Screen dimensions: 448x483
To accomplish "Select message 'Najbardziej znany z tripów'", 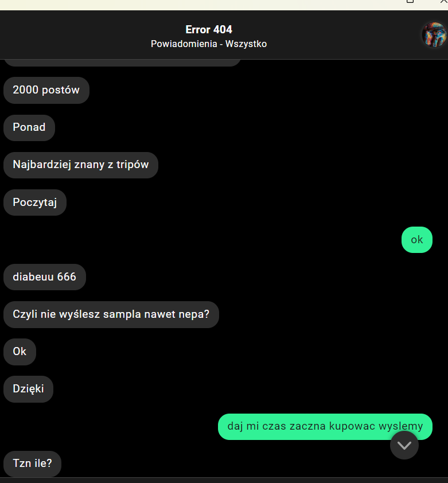I will [x=81, y=165].
